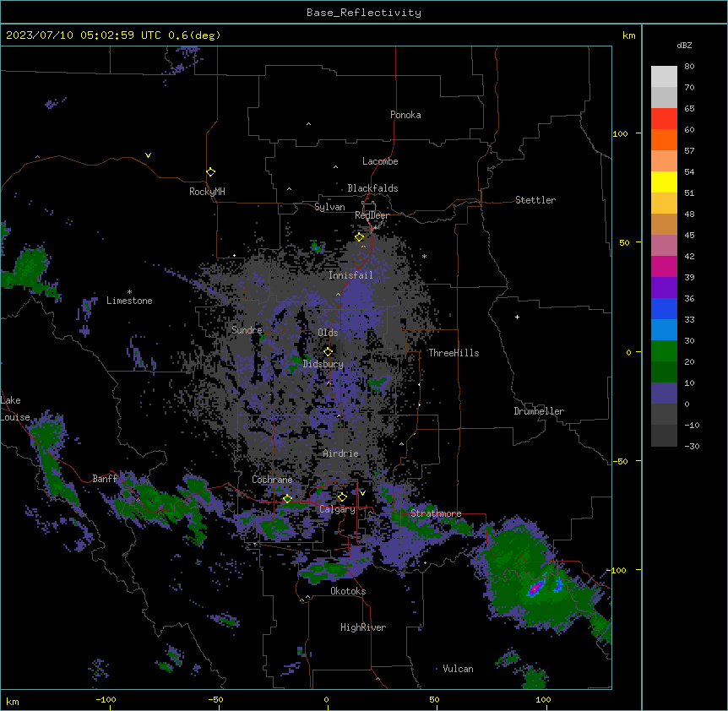The image size is (728, 711).
Task: Select the bright green legend swatch between 30 and 20
Action: point(664,351)
